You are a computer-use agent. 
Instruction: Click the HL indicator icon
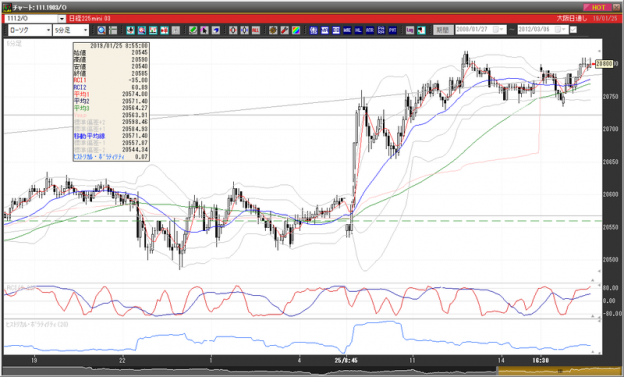tap(359, 30)
